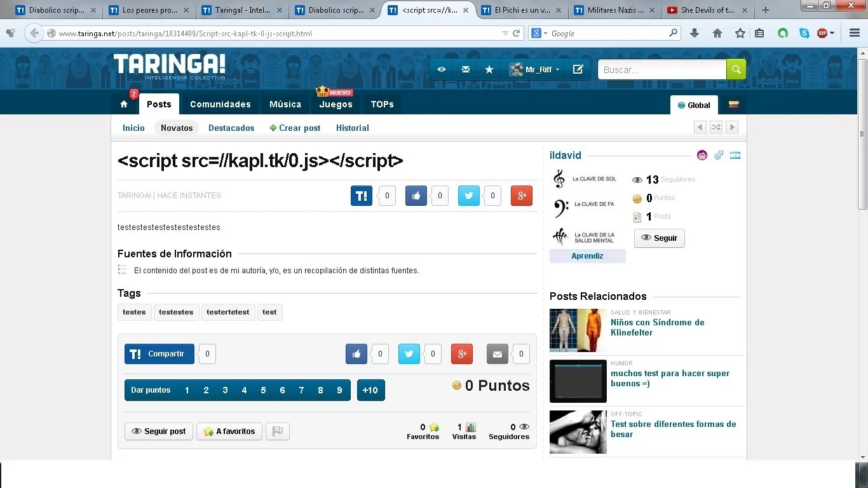Open the TOPs tab
This screenshot has height=488, width=868.
[382, 104]
